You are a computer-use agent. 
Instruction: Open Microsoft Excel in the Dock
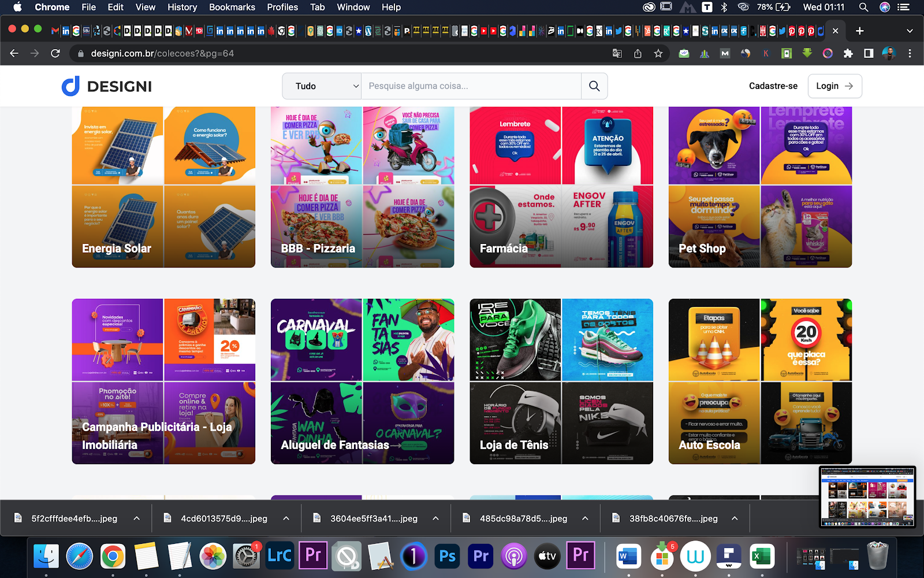tap(762, 557)
